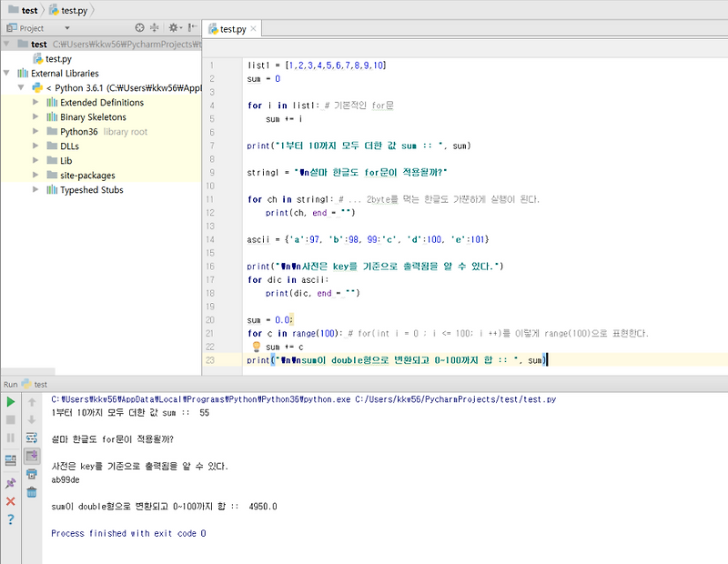The height and width of the screenshot is (564, 728).
Task: Select site-packages folder item
Action: click(81, 175)
